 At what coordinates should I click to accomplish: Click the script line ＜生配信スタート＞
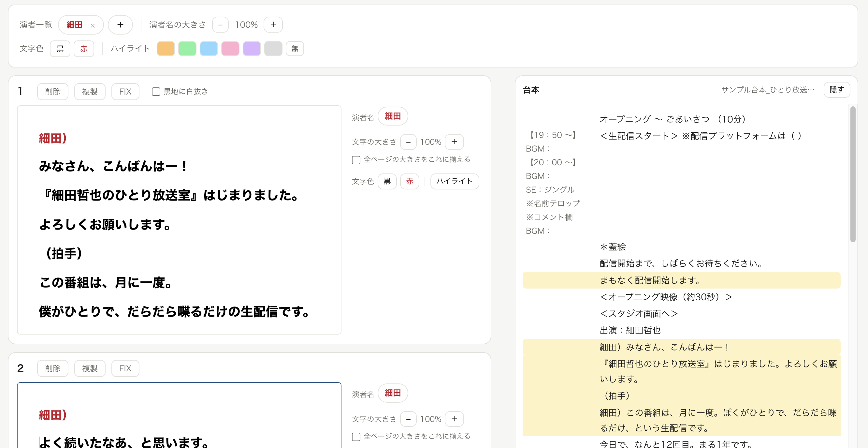tap(639, 136)
